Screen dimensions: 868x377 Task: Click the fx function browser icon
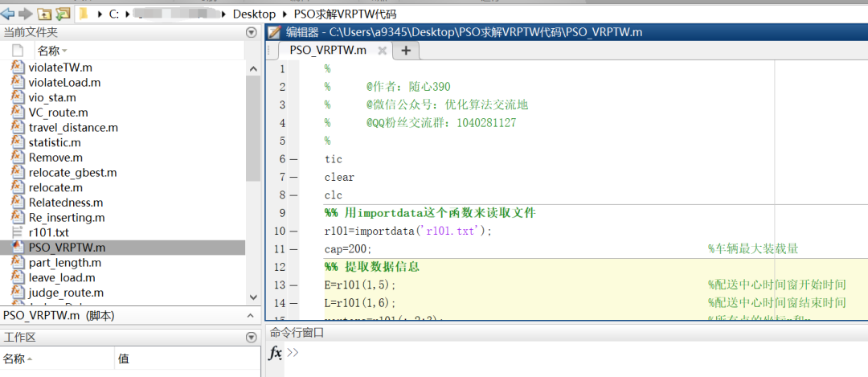click(275, 353)
